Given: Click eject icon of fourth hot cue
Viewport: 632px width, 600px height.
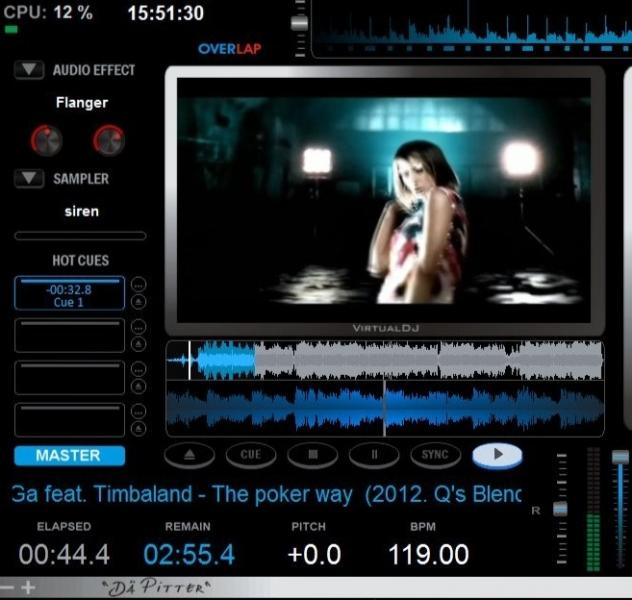Looking at the screenshot, I should [x=139, y=428].
